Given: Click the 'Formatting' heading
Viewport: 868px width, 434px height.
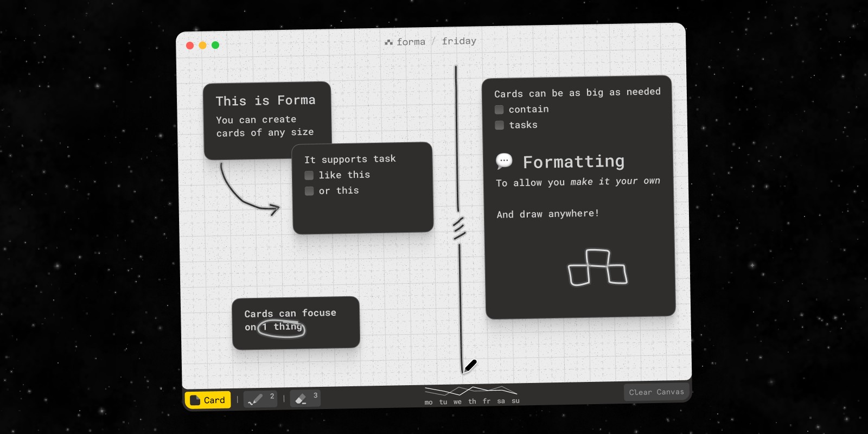Looking at the screenshot, I should (573, 162).
